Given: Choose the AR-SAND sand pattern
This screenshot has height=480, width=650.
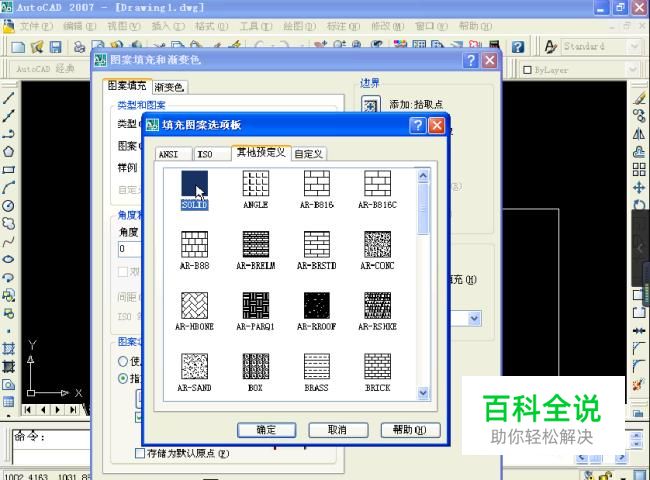Looking at the screenshot, I should [194, 366].
